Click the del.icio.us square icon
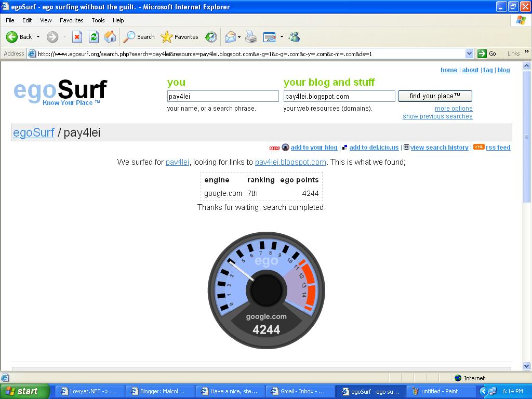 (x=345, y=147)
